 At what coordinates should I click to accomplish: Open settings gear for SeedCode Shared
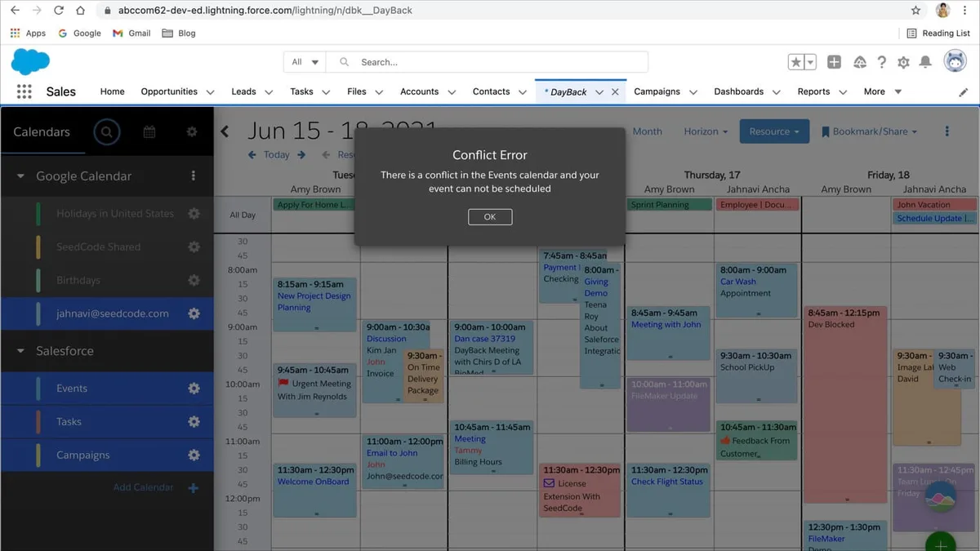(x=194, y=247)
